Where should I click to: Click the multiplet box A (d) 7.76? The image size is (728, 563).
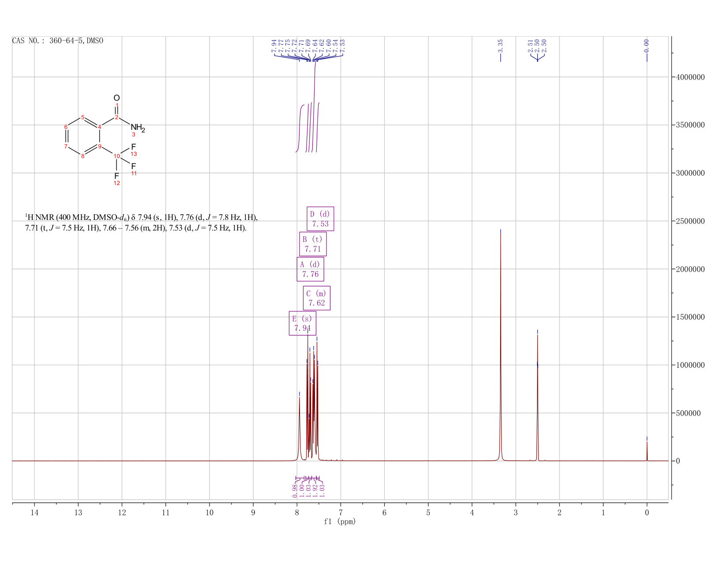[310, 269]
